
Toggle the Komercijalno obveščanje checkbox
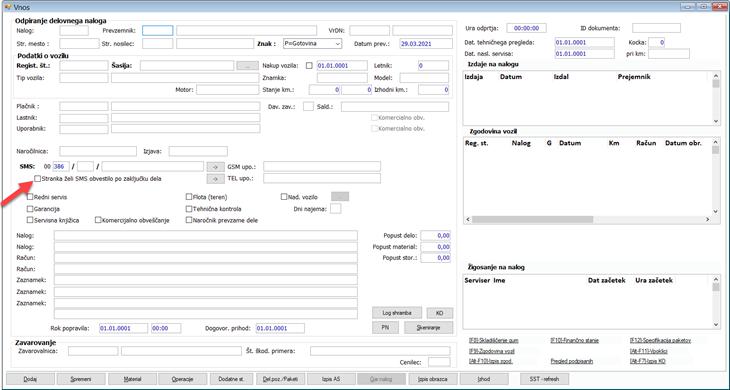[98, 220]
